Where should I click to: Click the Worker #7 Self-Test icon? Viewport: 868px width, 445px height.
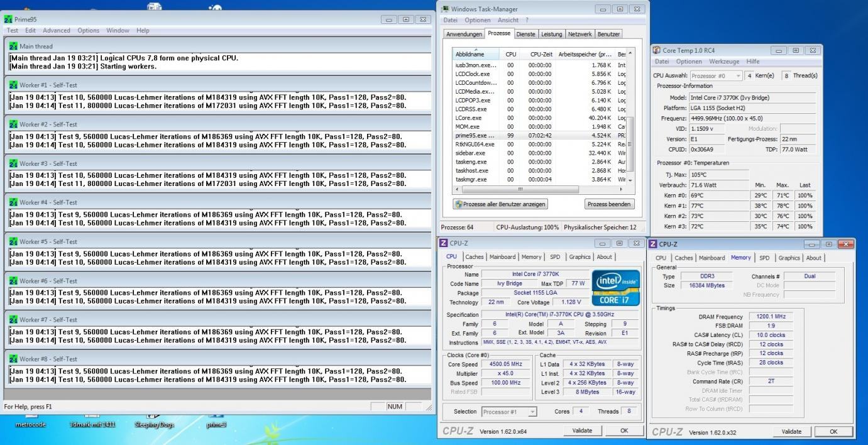[13, 320]
